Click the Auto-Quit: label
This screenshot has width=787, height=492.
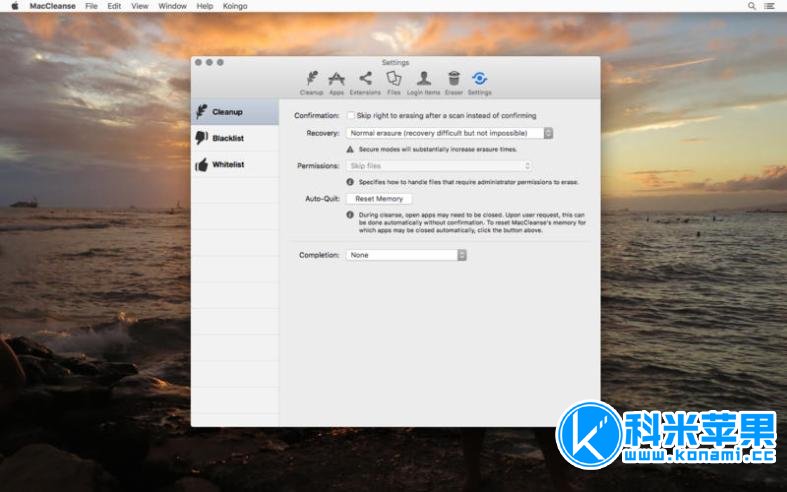322,199
